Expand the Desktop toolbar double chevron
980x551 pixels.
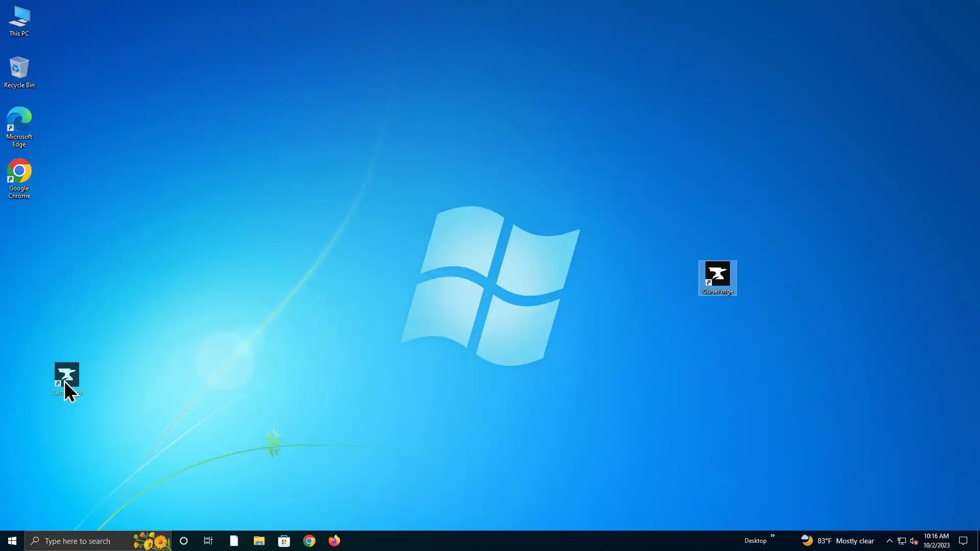click(x=772, y=536)
